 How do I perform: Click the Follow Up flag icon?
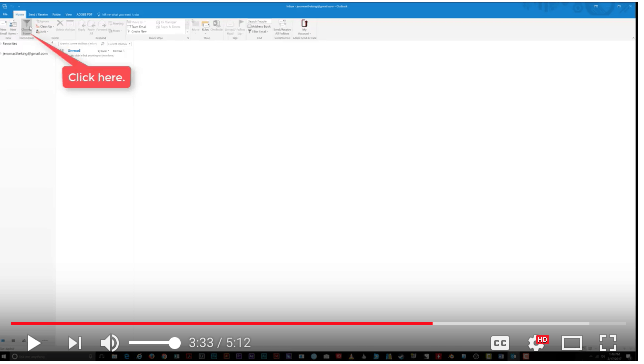(x=241, y=27)
